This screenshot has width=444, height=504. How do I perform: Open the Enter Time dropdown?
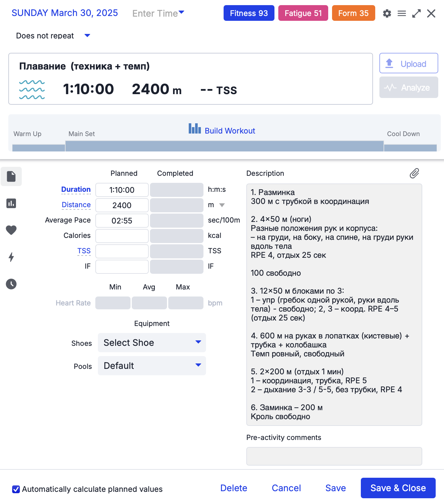158,13
